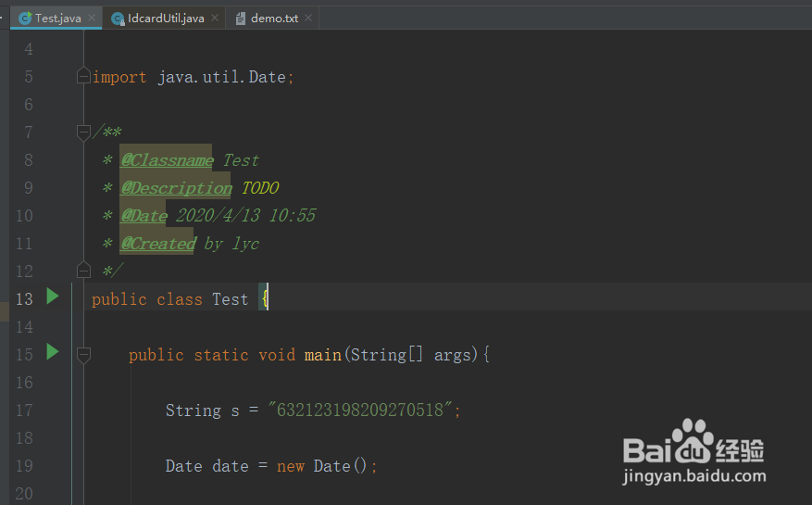Close the IdcardUtil.java tab
The image size is (812, 505).
point(215,18)
